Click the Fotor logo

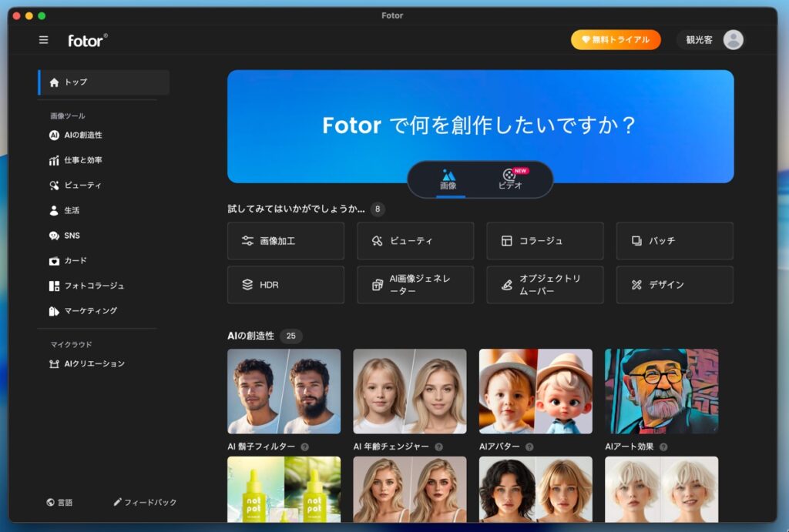[87, 40]
